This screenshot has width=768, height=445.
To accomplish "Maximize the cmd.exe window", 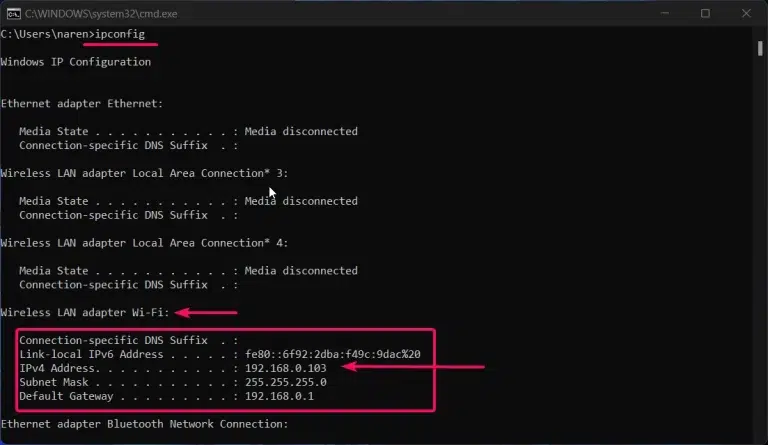I will (705, 13).
